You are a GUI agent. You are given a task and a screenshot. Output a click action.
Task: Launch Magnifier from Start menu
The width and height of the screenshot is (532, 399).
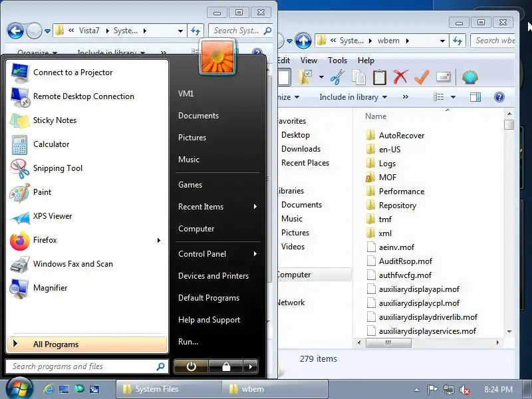tap(87, 288)
